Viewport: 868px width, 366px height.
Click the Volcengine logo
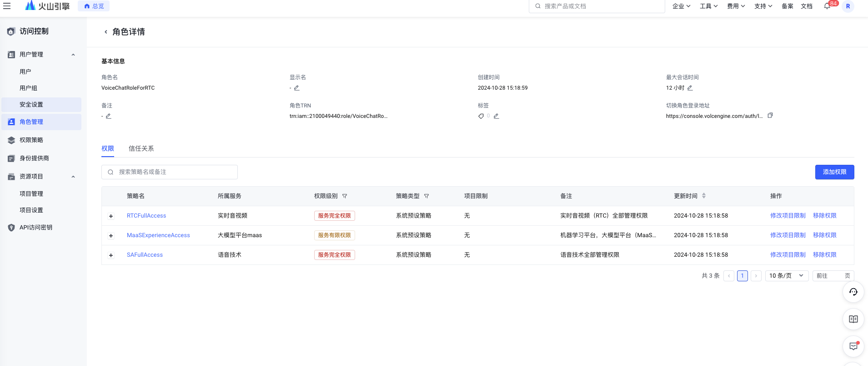(47, 6)
